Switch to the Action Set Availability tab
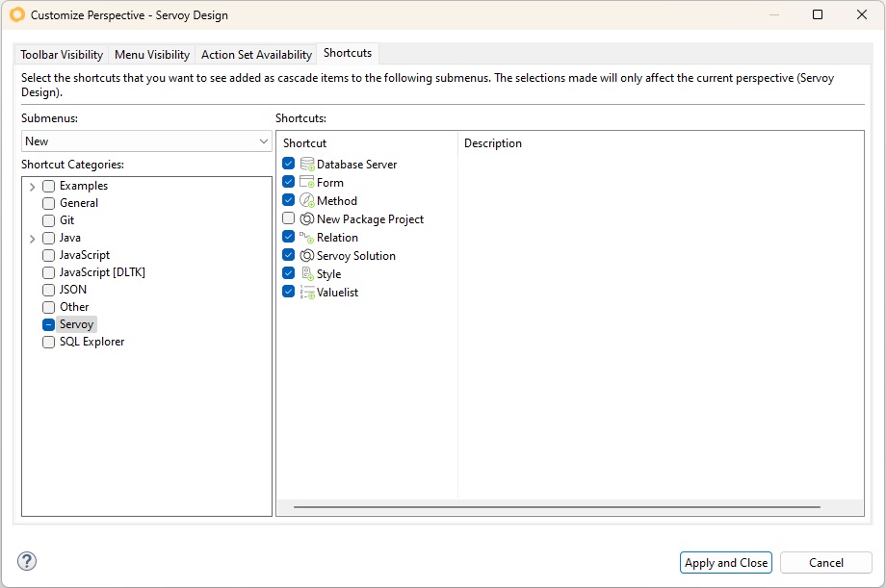Image resolution: width=886 pixels, height=588 pixels. pyautogui.click(x=256, y=55)
